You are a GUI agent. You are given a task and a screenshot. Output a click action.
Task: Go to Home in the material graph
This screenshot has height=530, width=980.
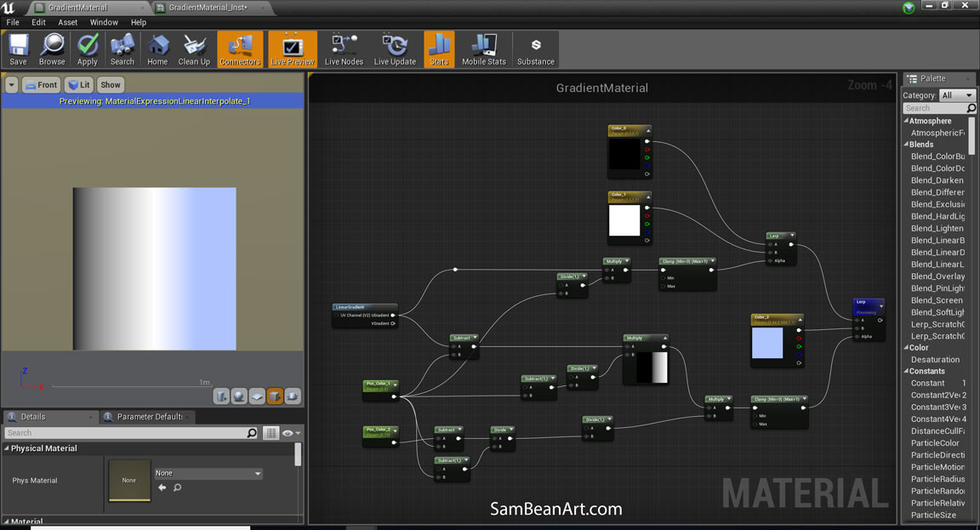coord(157,49)
